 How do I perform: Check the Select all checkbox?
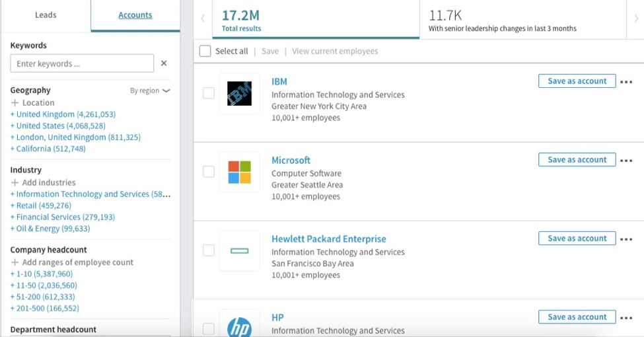(205, 51)
